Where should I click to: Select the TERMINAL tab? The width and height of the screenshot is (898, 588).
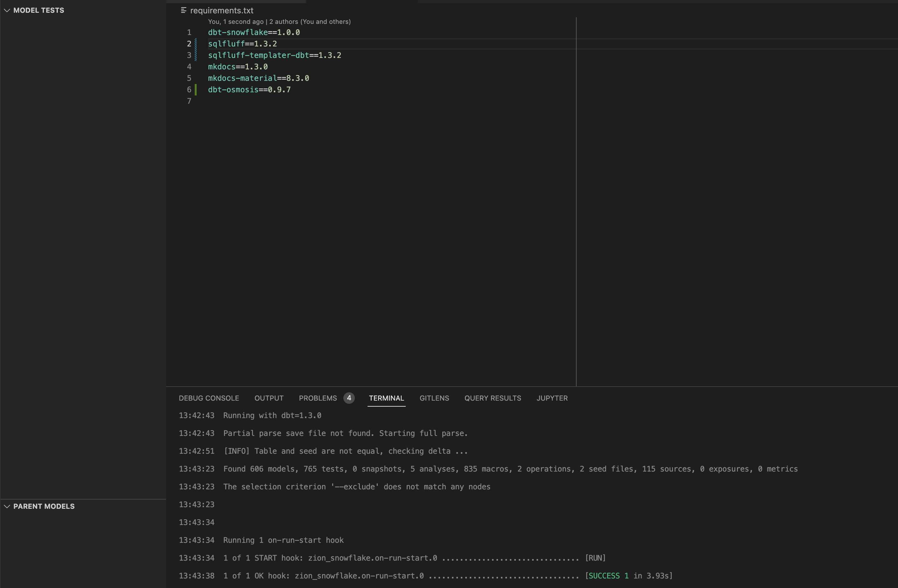pos(386,398)
